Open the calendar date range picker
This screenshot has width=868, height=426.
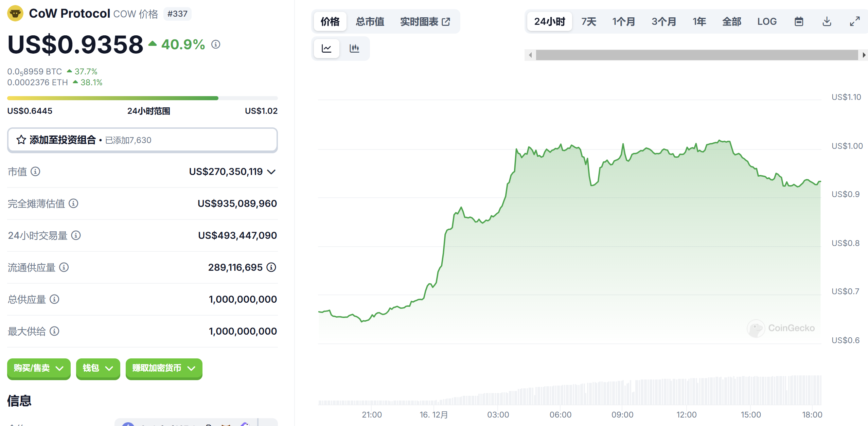(x=799, y=22)
